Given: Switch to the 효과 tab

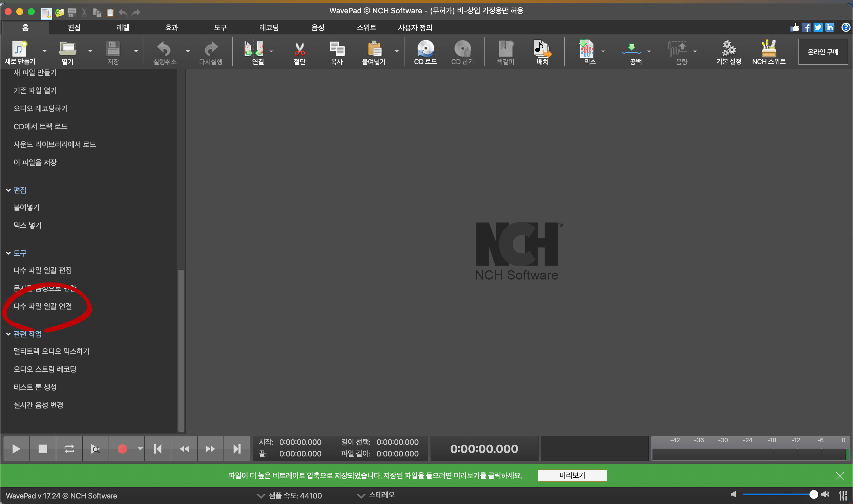Looking at the screenshot, I should [171, 28].
